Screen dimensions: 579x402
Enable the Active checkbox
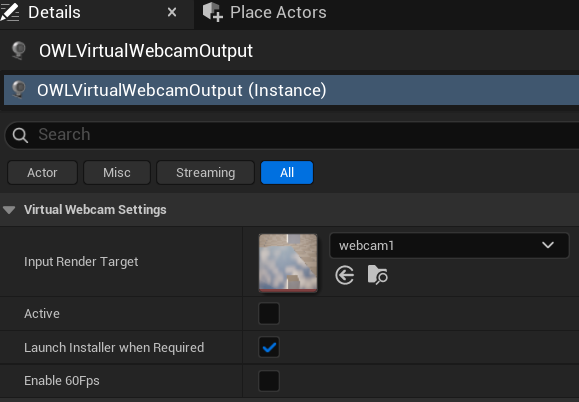coord(269,313)
